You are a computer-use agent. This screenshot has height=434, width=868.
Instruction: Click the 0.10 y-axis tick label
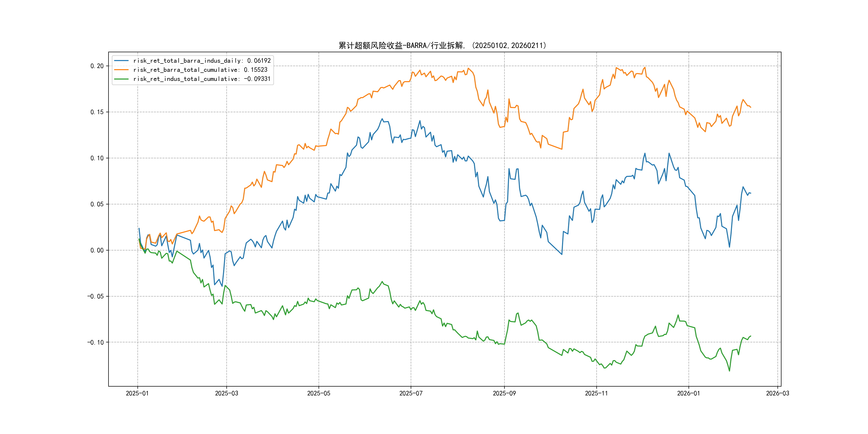tap(97, 158)
